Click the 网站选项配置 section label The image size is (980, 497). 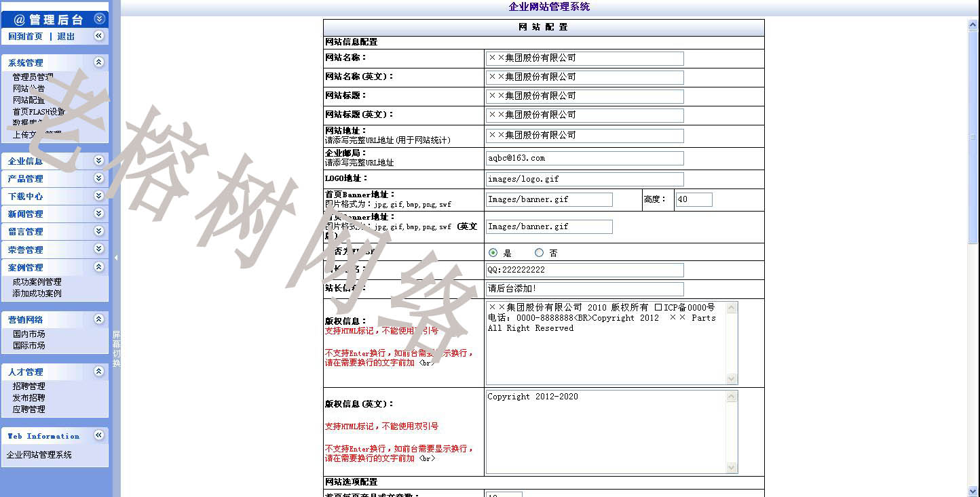tap(352, 482)
